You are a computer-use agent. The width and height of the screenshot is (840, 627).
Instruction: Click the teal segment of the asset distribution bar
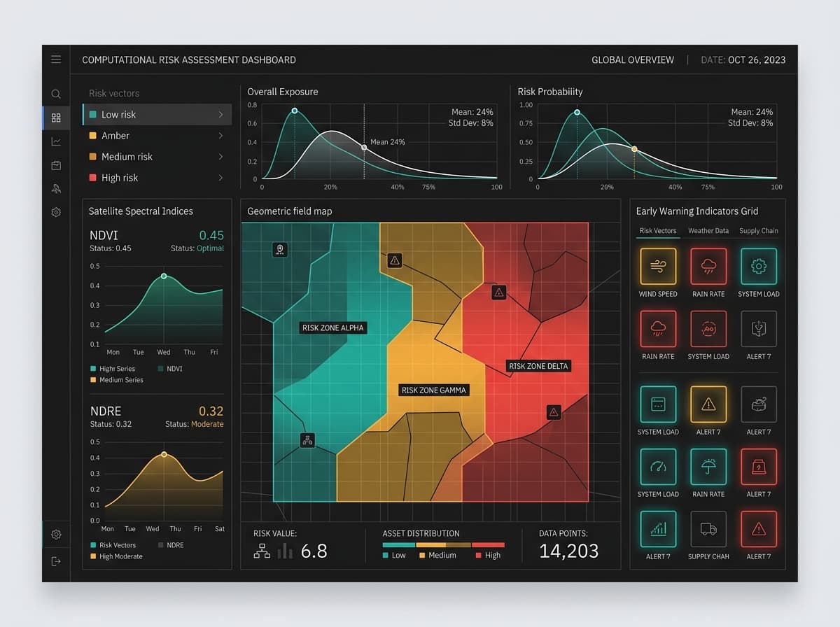399,544
